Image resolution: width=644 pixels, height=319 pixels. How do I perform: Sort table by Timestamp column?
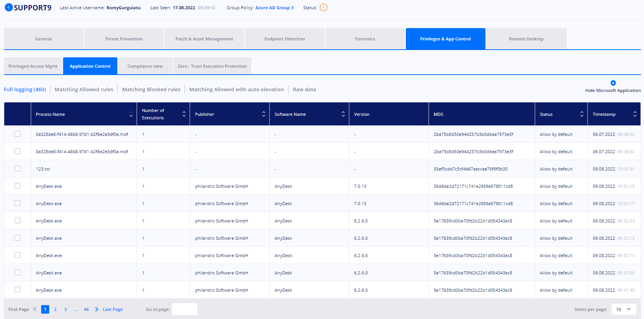(635, 114)
